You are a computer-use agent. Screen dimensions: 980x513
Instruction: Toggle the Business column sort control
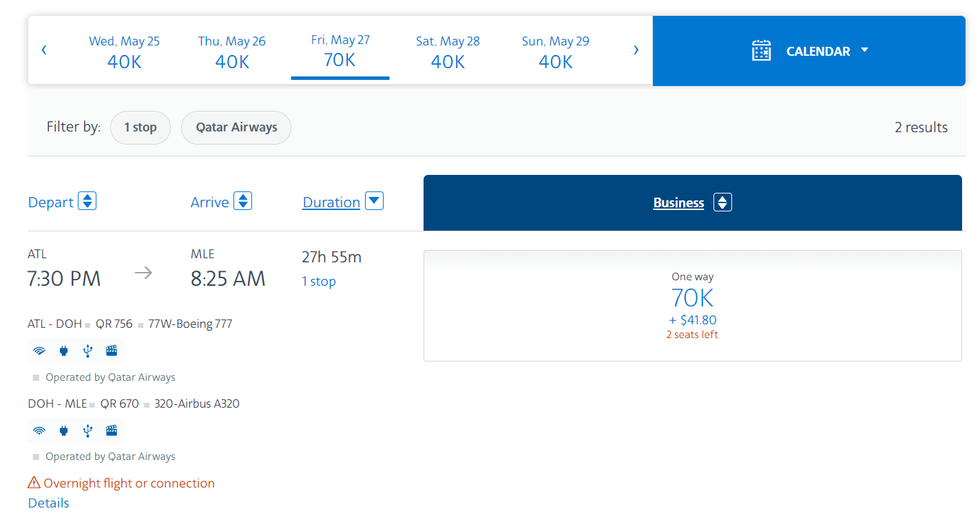point(722,202)
